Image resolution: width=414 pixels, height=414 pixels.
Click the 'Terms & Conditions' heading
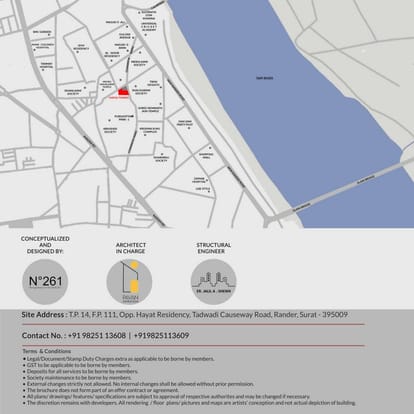pos(47,351)
